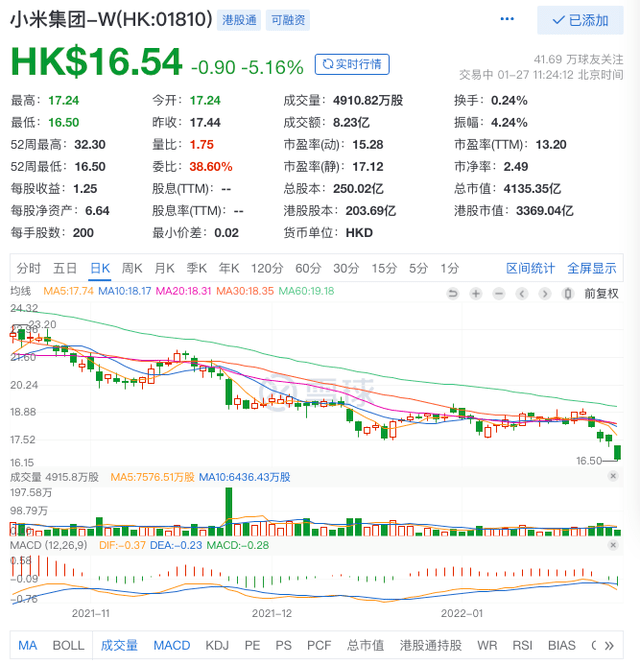Image resolution: width=640 pixels, height=665 pixels.
Task: Click the MA60:19.18 moving average label
Action: pyautogui.click(x=306, y=291)
